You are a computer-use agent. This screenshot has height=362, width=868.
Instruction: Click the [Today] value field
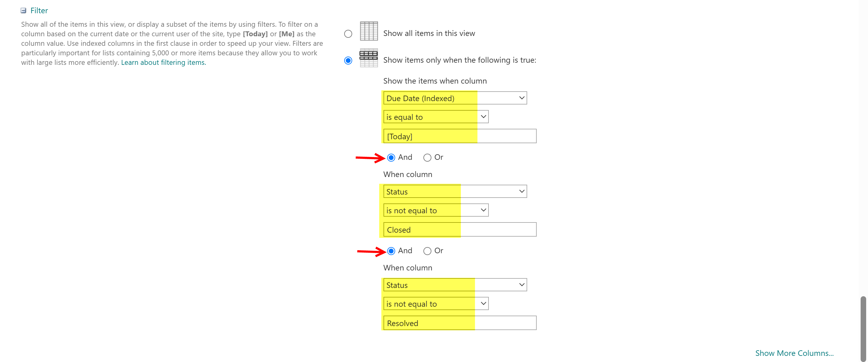pyautogui.click(x=459, y=136)
